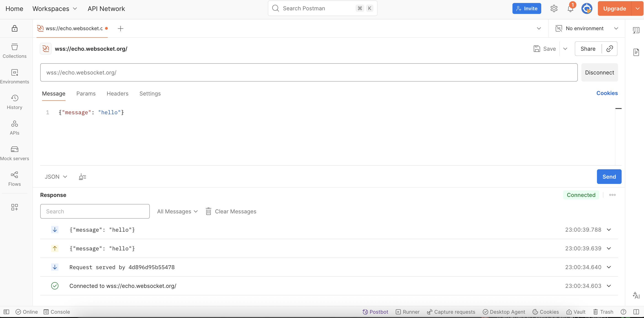Open the notifications bell

tap(570, 9)
